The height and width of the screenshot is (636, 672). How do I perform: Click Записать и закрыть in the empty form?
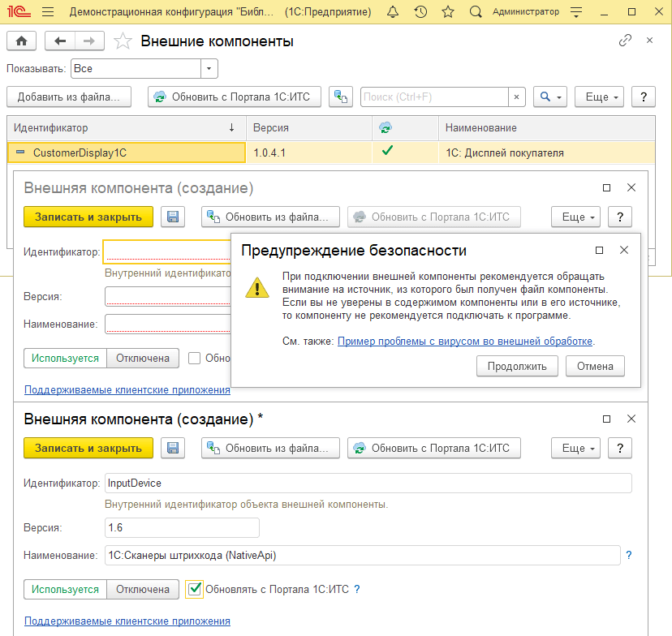point(88,217)
